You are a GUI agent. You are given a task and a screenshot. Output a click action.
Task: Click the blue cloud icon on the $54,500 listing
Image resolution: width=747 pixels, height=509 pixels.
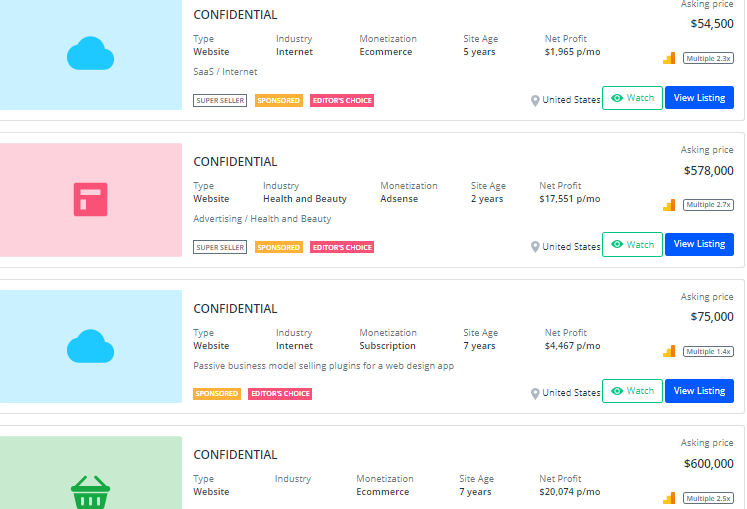click(91, 53)
